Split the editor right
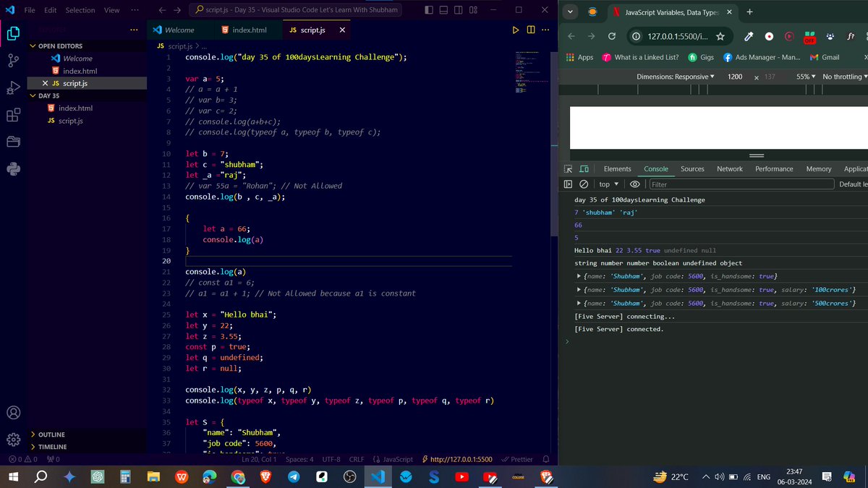The height and width of the screenshot is (488, 868). pyautogui.click(x=531, y=30)
